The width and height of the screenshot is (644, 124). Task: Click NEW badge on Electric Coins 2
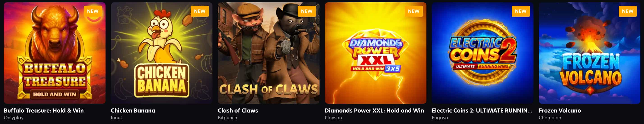pyautogui.click(x=521, y=11)
